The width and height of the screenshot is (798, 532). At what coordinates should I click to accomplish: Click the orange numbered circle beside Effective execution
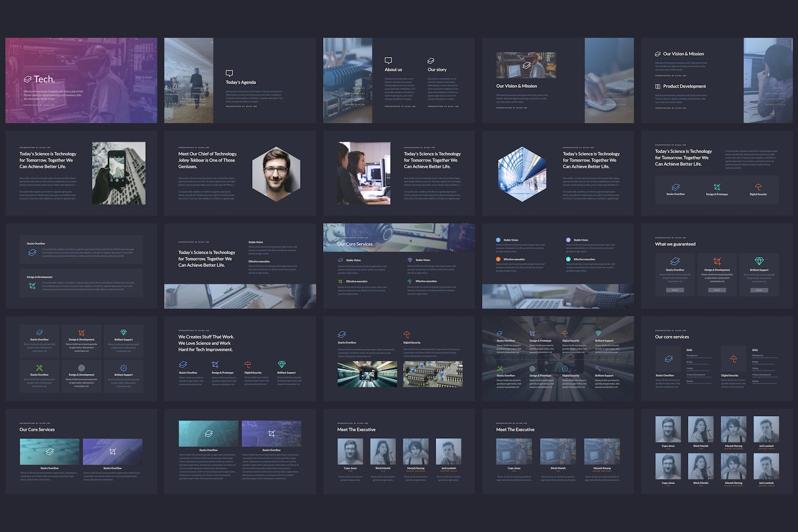point(498,259)
